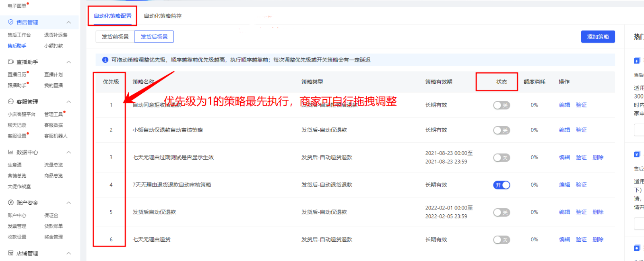Image resolution: width=644 pixels, height=261 pixels.
Task: Click the 店铺管理 store icon
Action: (x=11, y=253)
